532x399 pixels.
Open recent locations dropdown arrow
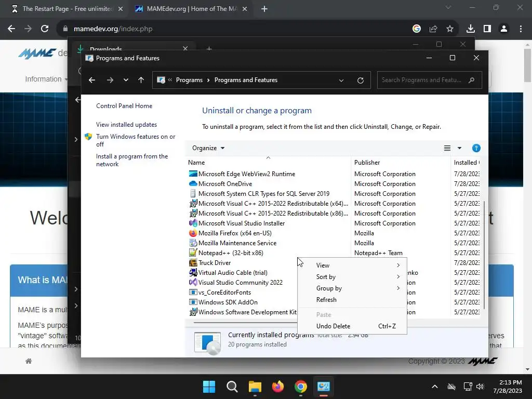(126, 80)
